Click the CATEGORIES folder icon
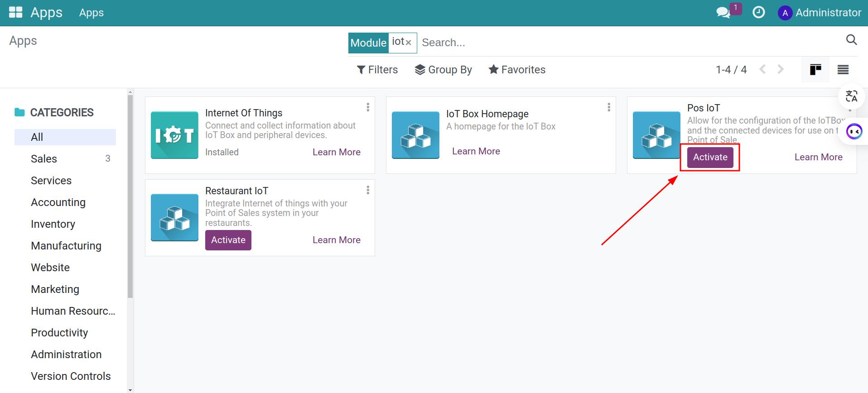The height and width of the screenshot is (393, 868). [x=19, y=112]
